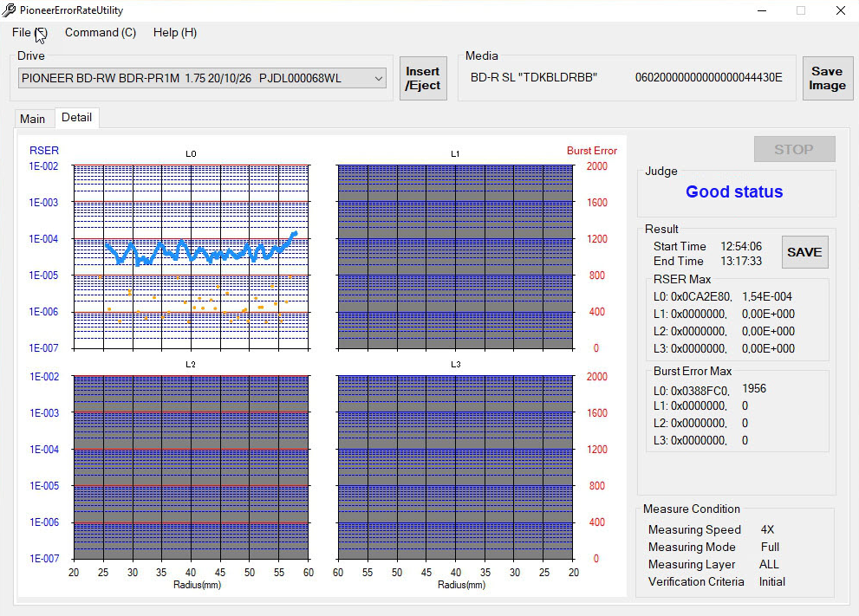
Task: Click the Measuring Speed value 4X
Action: point(767,529)
